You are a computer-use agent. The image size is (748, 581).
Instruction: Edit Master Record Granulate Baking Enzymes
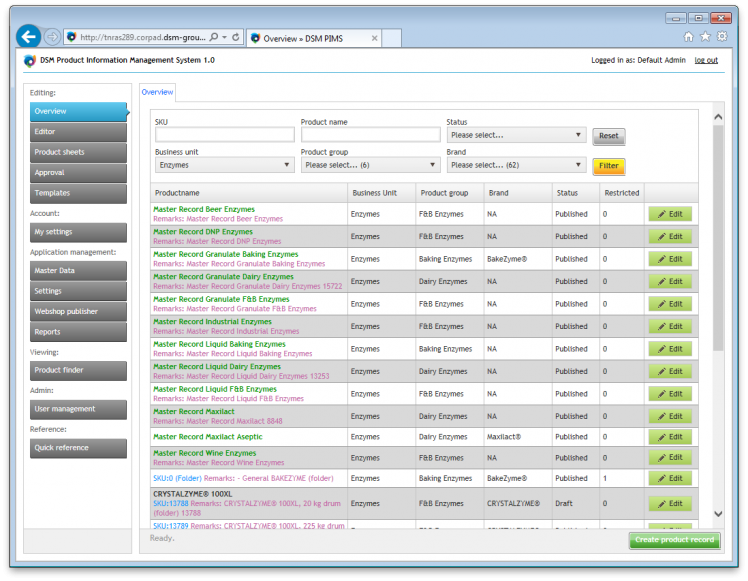[x=670, y=259]
